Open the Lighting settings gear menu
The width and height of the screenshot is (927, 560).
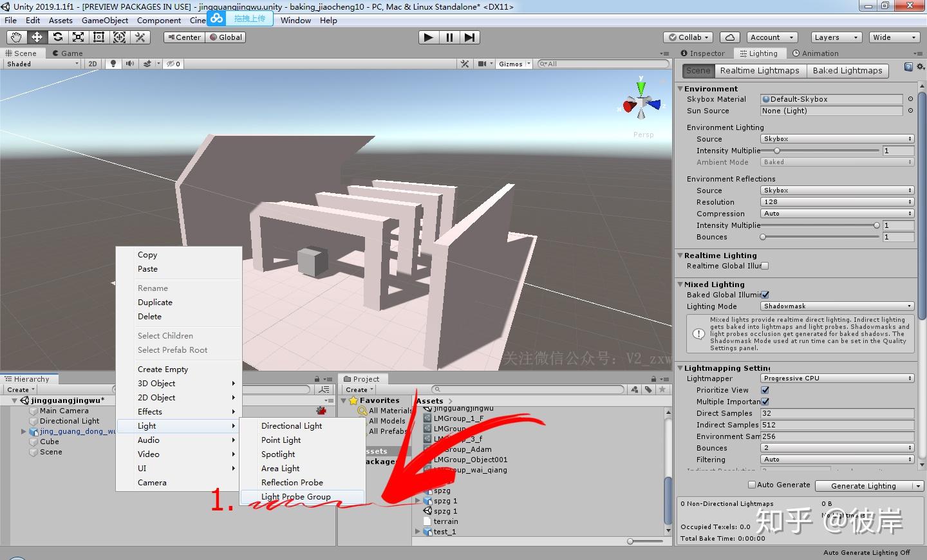coord(921,67)
